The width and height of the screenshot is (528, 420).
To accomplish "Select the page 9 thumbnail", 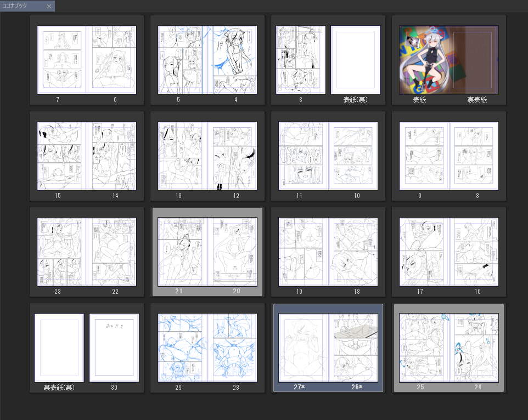I will pos(424,156).
